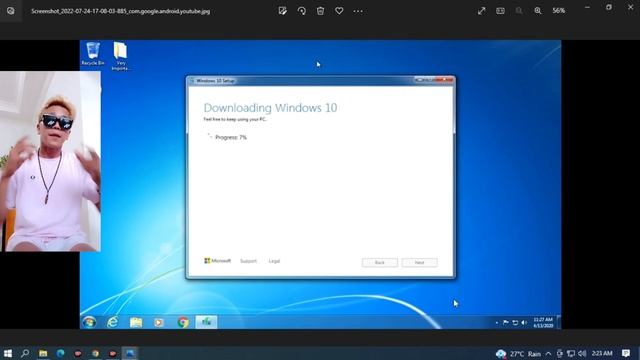Select the active Photos app taskbar button
Viewport: 640px width, 360px height.
click(x=130, y=353)
